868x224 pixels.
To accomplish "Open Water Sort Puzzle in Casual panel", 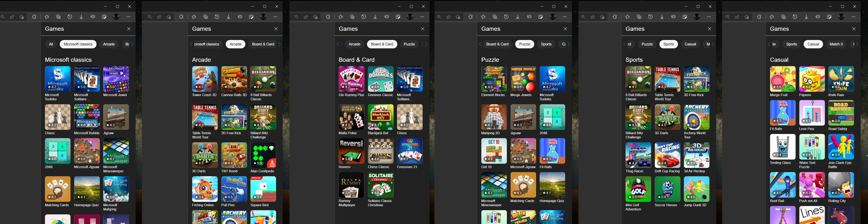I will pyautogui.click(x=812, y=151).
